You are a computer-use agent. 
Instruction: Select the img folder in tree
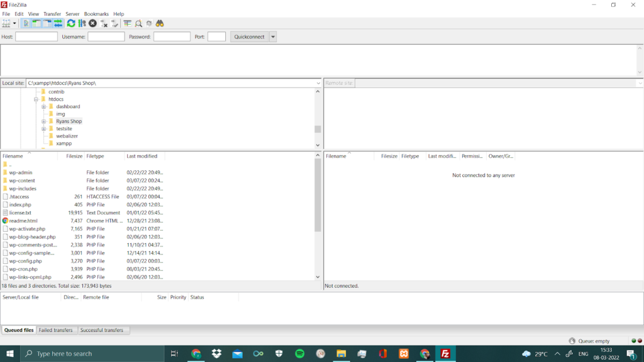point(60,114)
